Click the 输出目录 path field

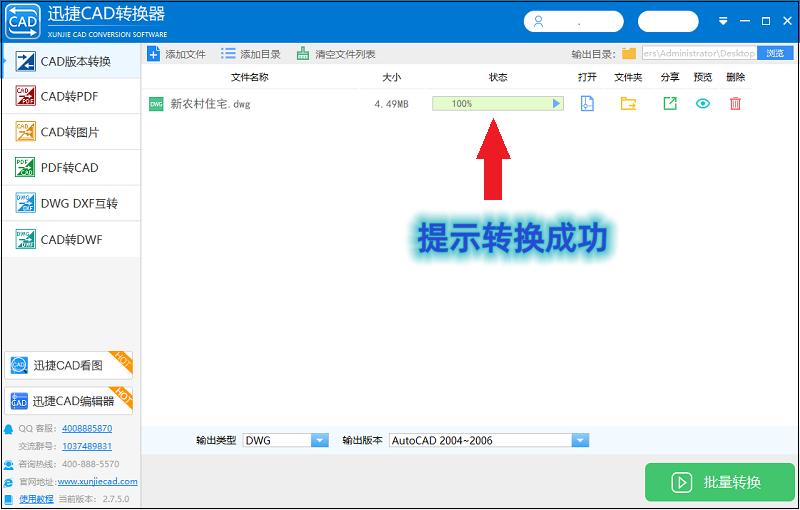coord(699,53)
